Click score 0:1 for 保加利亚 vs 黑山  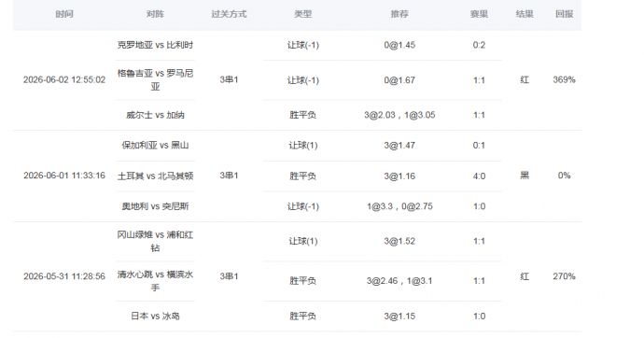click(x=479, y=146)
